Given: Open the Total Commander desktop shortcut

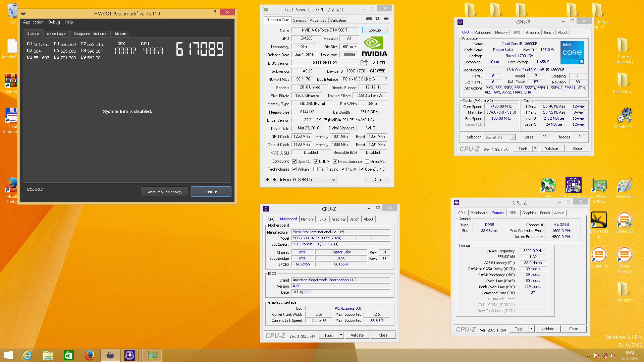Looking at the screenshot, I should pos(11,120).
